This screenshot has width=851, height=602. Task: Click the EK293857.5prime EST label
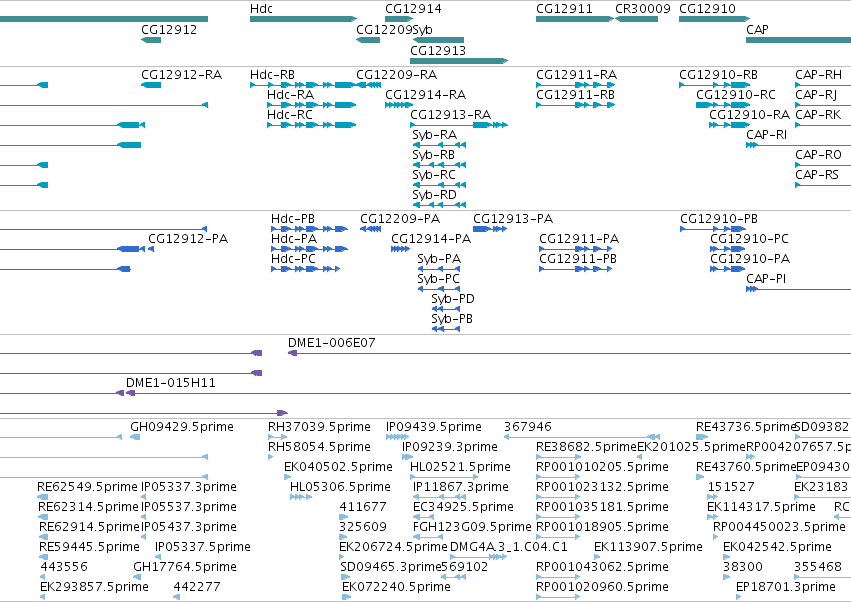(94, 588)
